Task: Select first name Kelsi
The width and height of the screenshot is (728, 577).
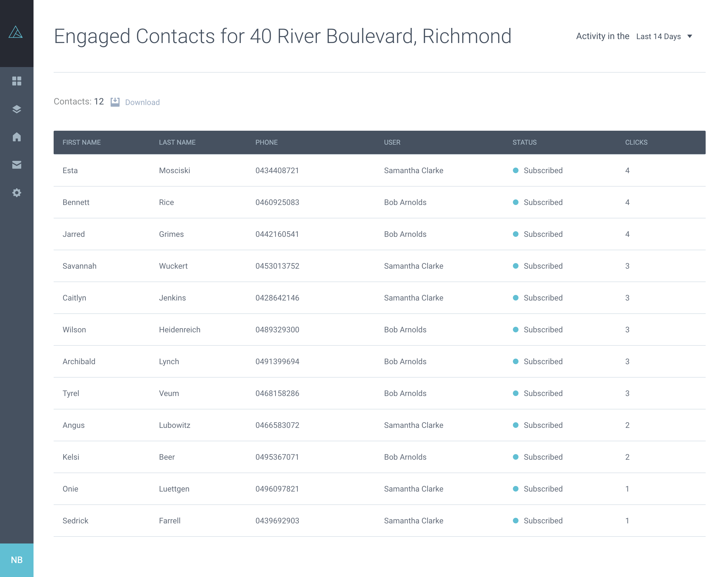Action: pyautogui.click(x=71, y=457)
